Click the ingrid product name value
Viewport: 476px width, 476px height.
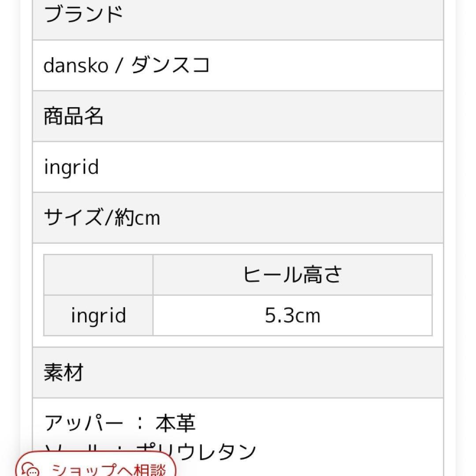point(71,167)
